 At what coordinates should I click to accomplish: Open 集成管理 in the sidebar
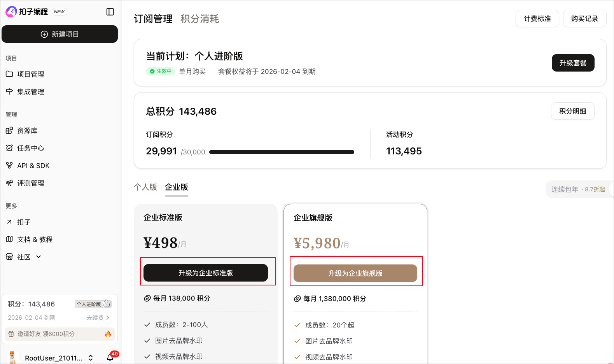(x=30, y=92)
